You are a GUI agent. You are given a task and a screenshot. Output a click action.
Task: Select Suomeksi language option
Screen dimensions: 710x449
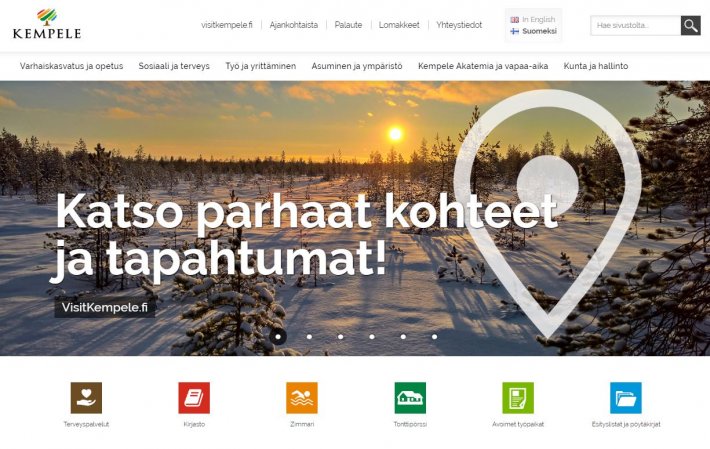(533, 31)
